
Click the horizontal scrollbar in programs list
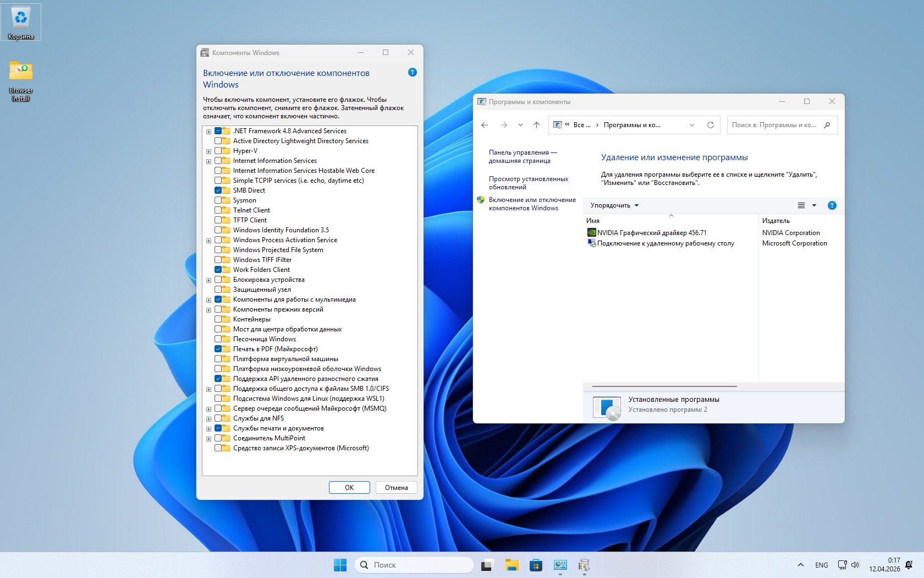664,386
